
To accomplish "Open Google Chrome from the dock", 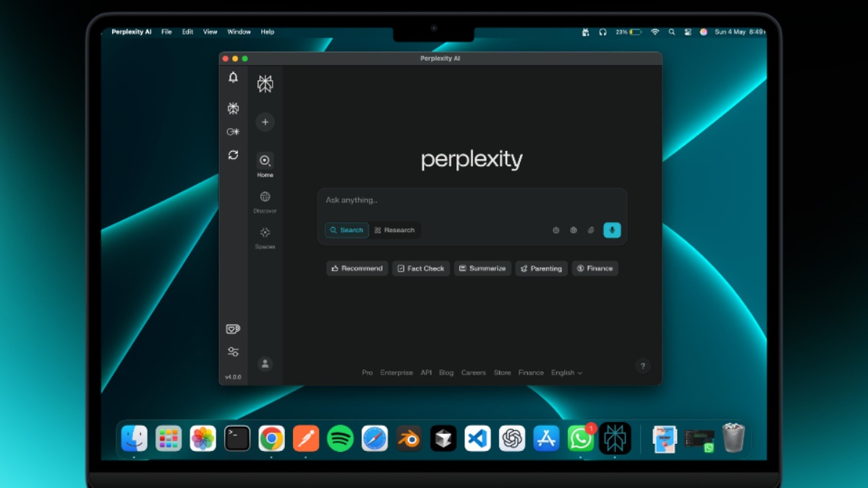I will 271,438.
